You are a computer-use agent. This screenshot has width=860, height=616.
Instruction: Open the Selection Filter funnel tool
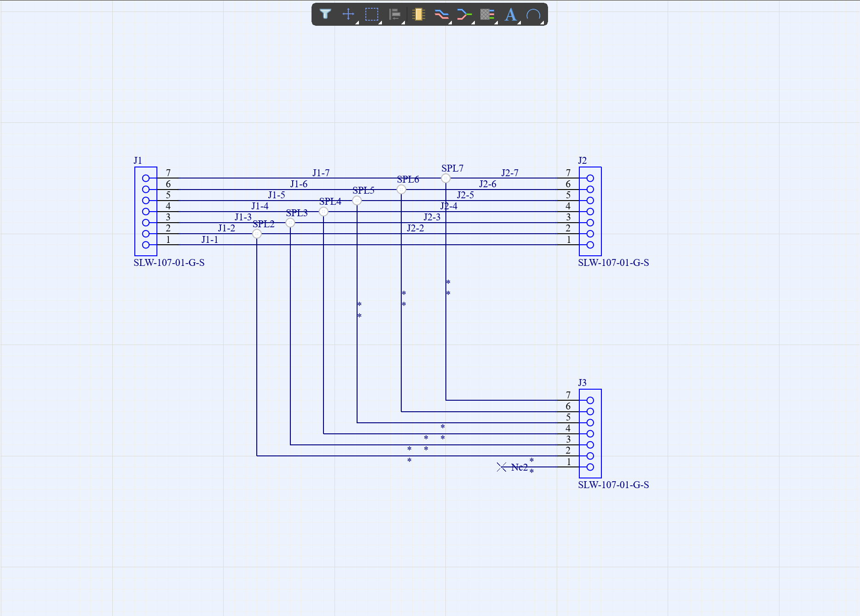pyautogui.click(x=325, y=14)
